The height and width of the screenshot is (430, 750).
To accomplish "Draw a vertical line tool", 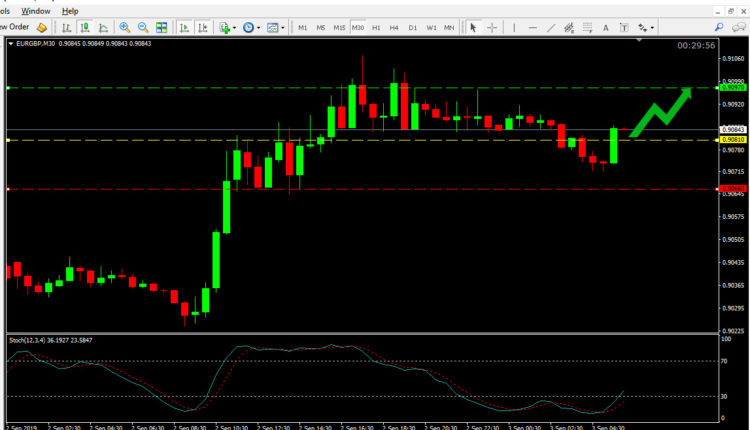I will pos(514,28).
